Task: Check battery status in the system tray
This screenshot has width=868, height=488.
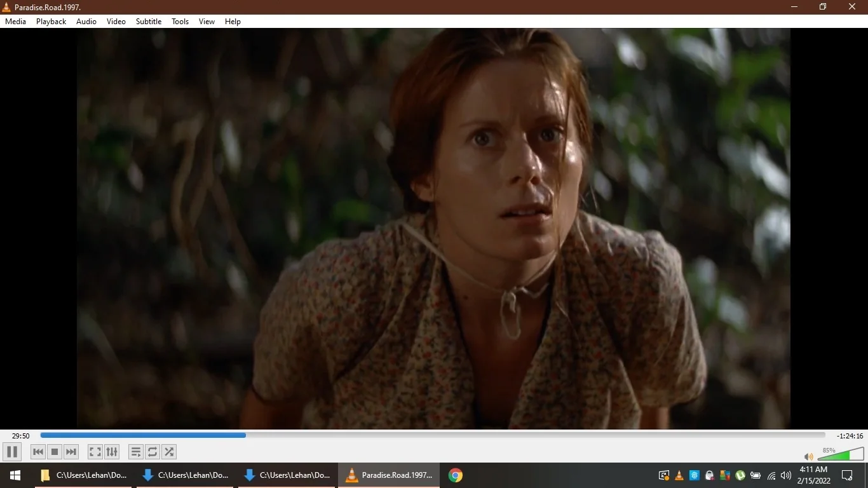Action: 756,475
